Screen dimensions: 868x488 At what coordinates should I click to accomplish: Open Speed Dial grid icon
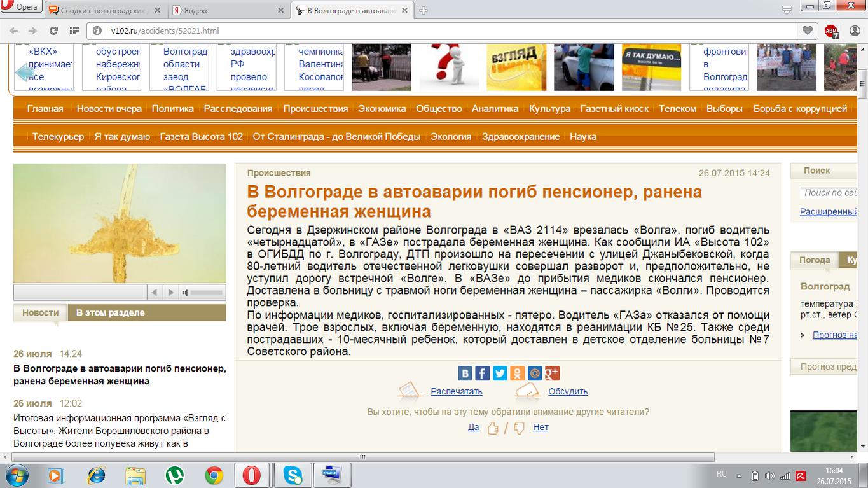[x=74, y=31]
